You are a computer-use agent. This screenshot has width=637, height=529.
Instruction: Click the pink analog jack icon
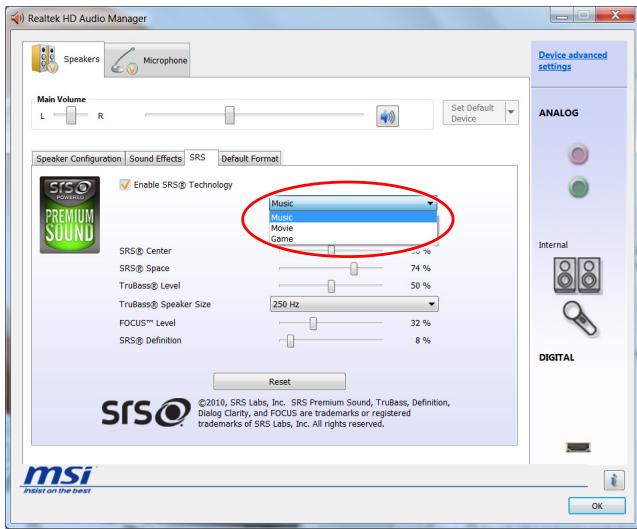(578, 154)
